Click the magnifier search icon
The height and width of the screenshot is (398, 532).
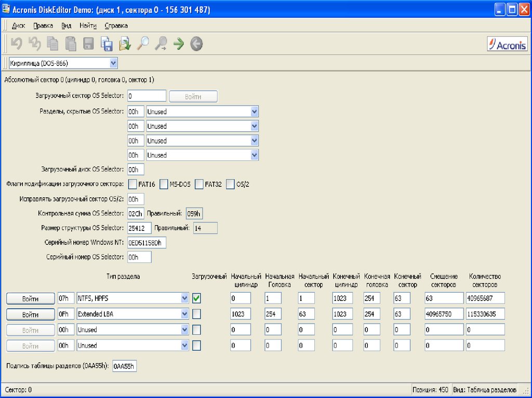pos(143,44)
